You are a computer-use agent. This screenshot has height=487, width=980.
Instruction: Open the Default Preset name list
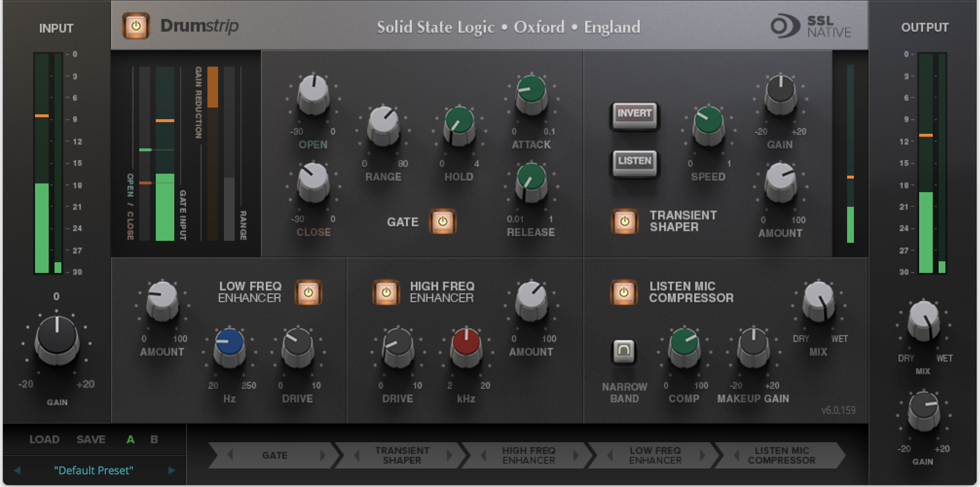93,470
